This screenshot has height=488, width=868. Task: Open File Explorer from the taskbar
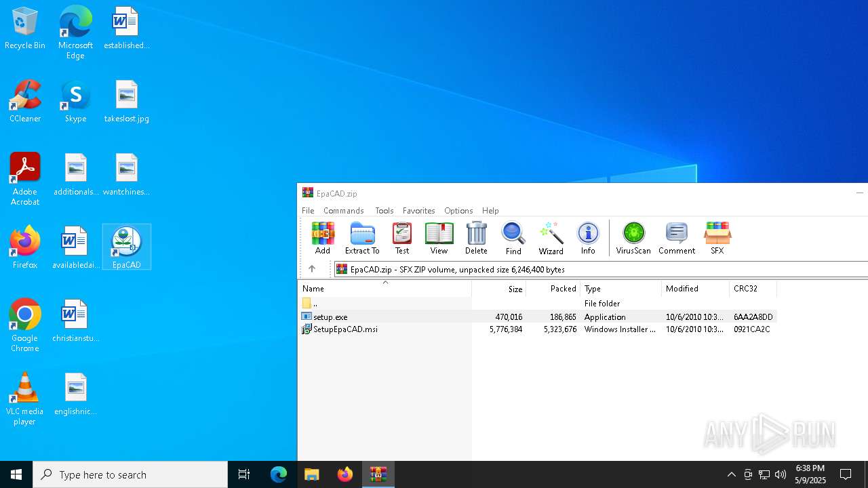(312, 474)
